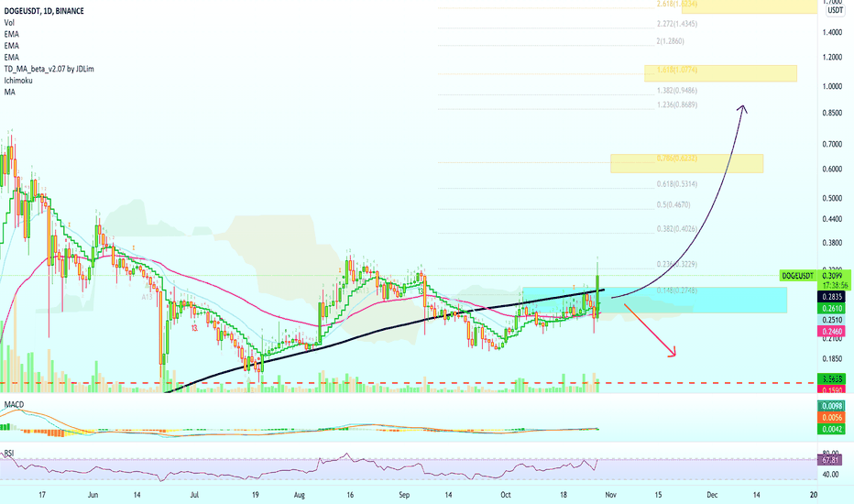Select the 1.618(1.0774) Fibonacci level label
Image resolution: width=854 pixels, height=504 pixels.
(x=677, y=70)
